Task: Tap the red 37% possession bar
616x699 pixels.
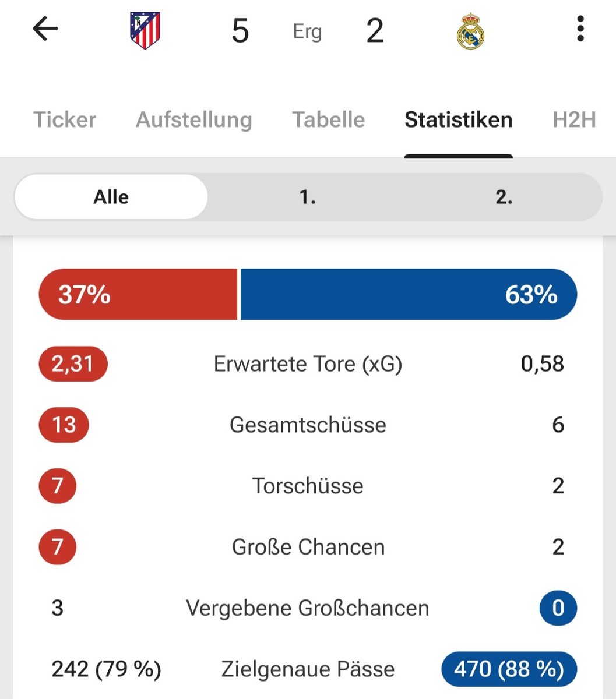Action: (x=138, y=294)
